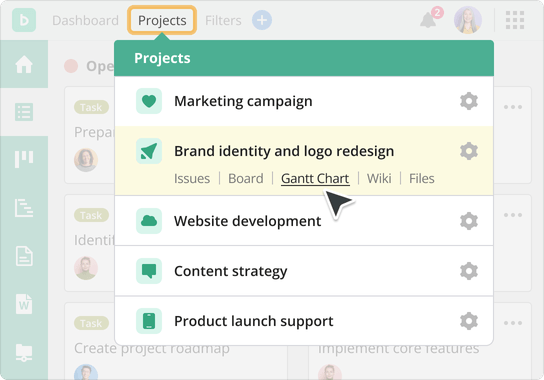The height and width of the screenshot is (380, 544).
Task: Go to Home in sidebar
Action: [24, 64]
